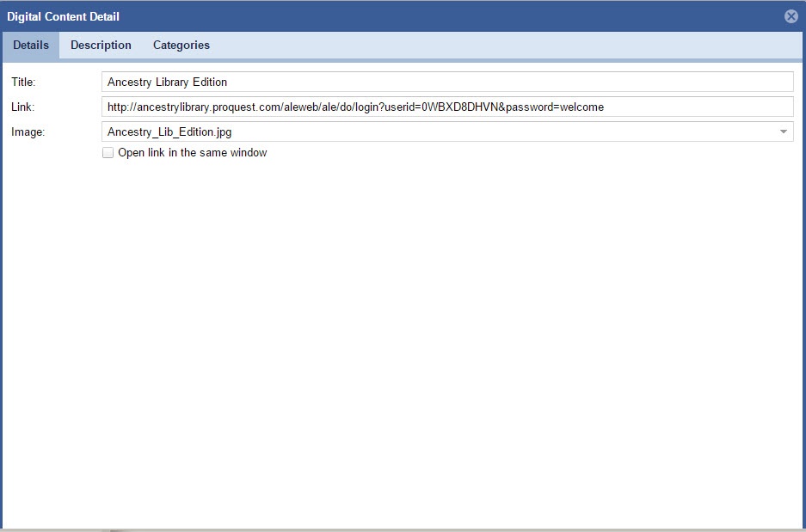This screenshot has height=532, width=806.
Task: Enable Open link in the same window checkbox
Action: [108, 153]
